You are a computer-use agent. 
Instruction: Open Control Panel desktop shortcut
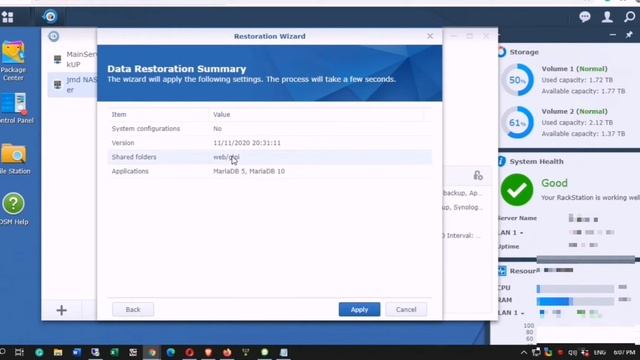tap(16, 108)
